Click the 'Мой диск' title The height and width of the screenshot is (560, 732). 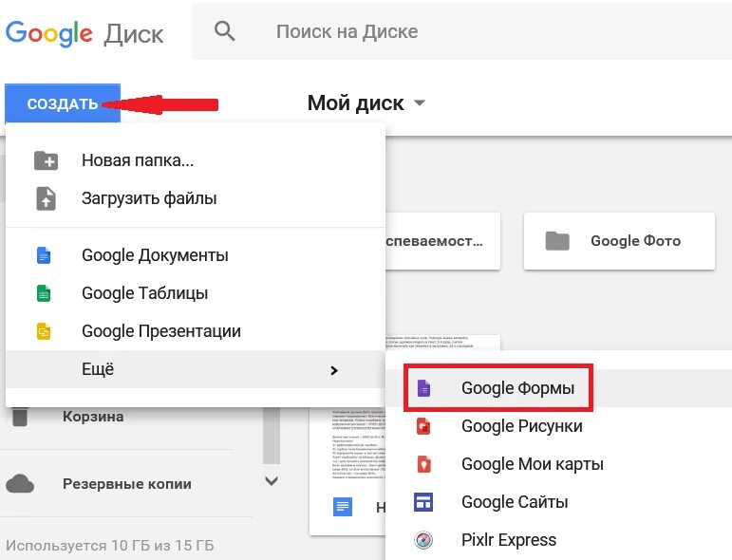356,103
